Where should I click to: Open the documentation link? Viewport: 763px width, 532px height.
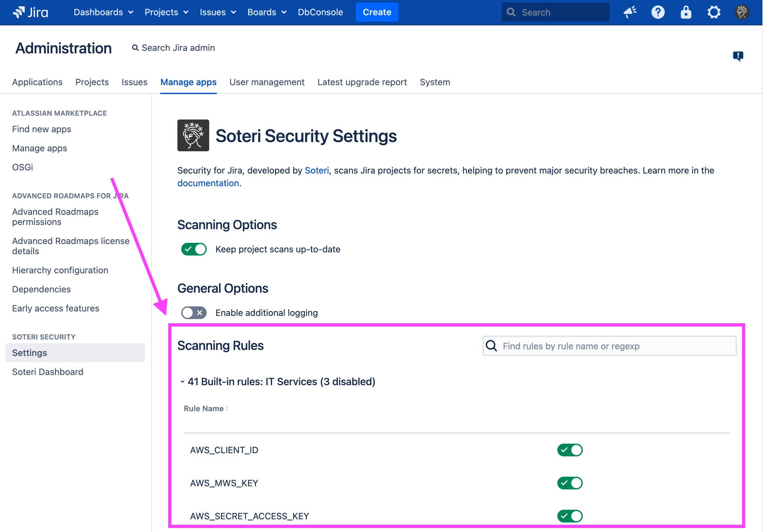pyautogui.click(x=208, y=183)
